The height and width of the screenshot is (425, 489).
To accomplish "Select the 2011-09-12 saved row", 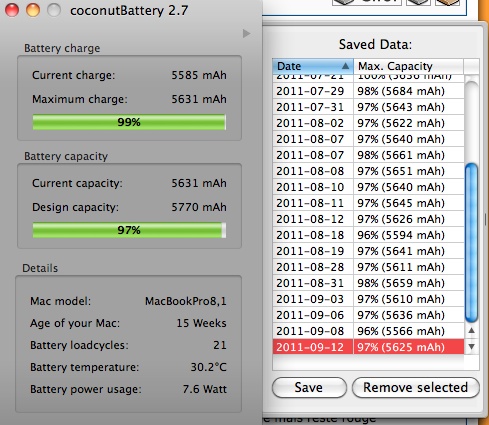I will click(x=368, y=347).
